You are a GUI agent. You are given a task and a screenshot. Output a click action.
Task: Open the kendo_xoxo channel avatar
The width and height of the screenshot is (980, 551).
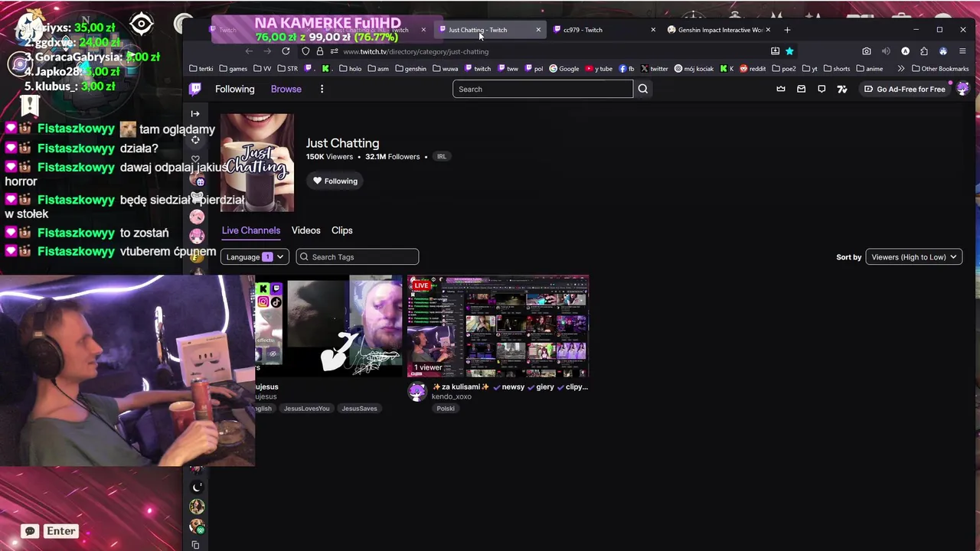point(417,393)
